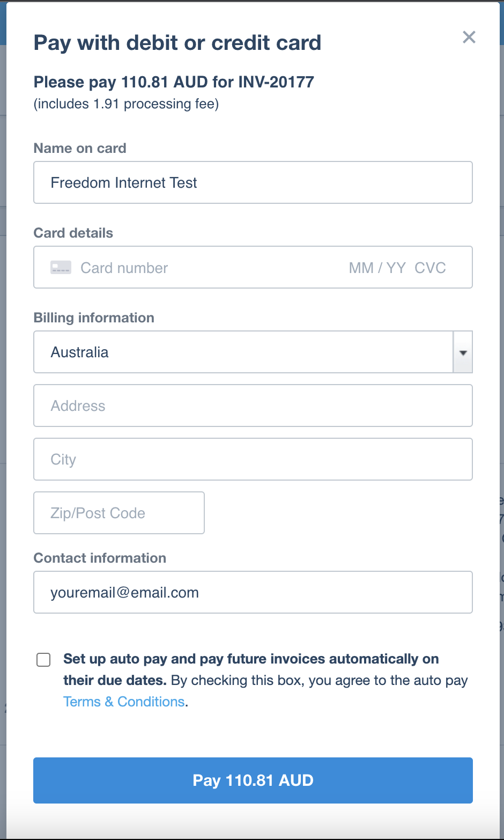Click the Name on card label

[x=80, y=148]
